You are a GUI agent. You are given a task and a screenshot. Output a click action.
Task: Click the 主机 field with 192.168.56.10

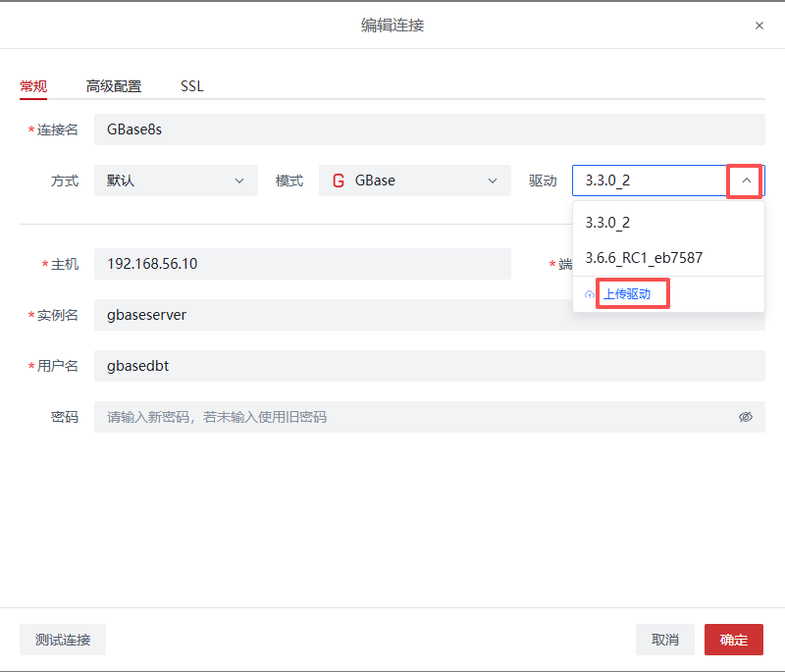[302, 264]
